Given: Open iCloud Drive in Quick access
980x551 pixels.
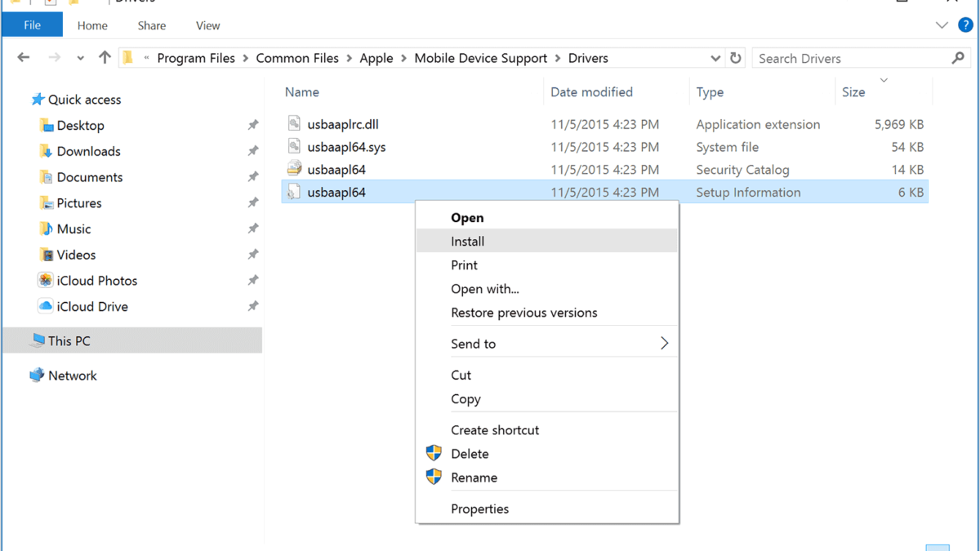Looking at the screenshot, I should (x=91, y=307).
